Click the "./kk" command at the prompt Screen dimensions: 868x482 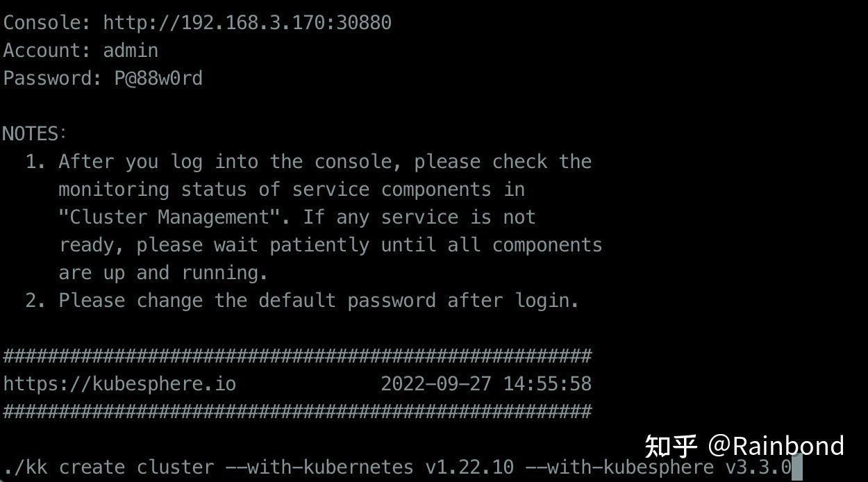[x=25, y=467]
